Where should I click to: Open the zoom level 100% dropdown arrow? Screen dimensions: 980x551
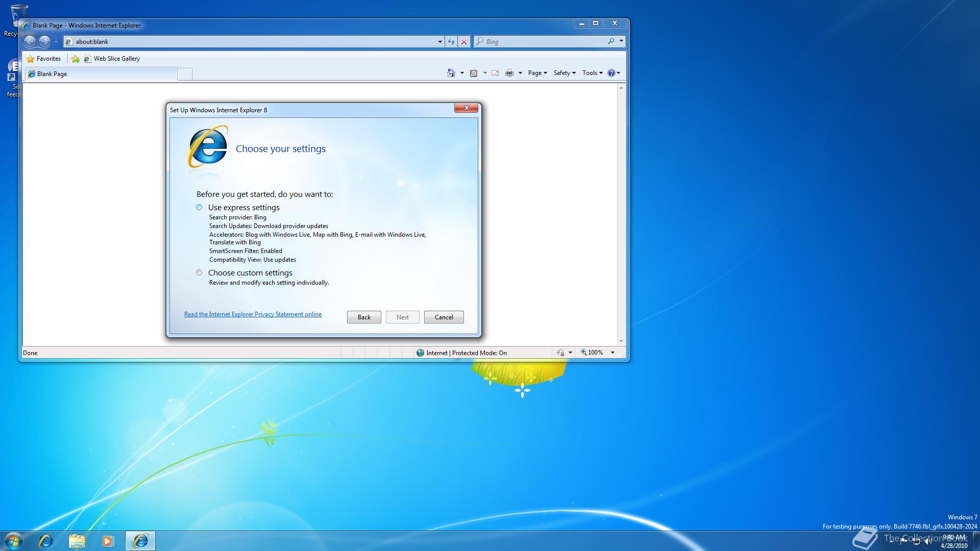pyautogui.click(x=612, y=353)
